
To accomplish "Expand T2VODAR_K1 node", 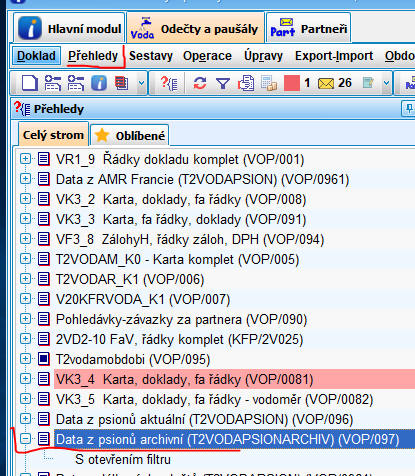I will pyautogui.click(x=25, y=279).
